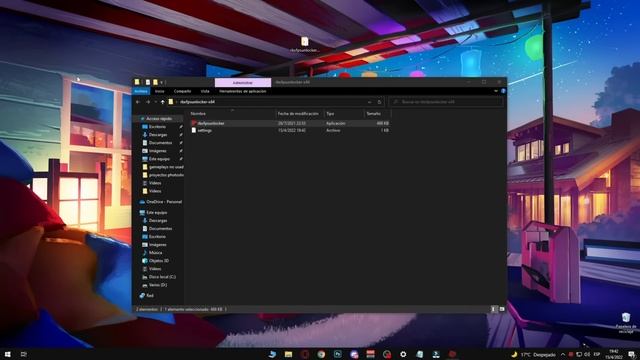Open File Explorer taskbar icon
Viewport: 640px width, 360px height.
tap(289, 354)
